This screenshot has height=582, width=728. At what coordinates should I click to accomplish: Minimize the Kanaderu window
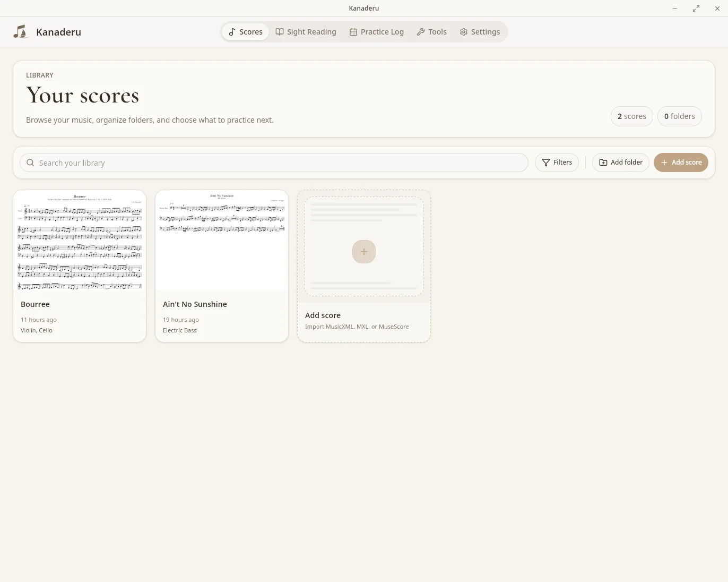(x=675, y=8)
